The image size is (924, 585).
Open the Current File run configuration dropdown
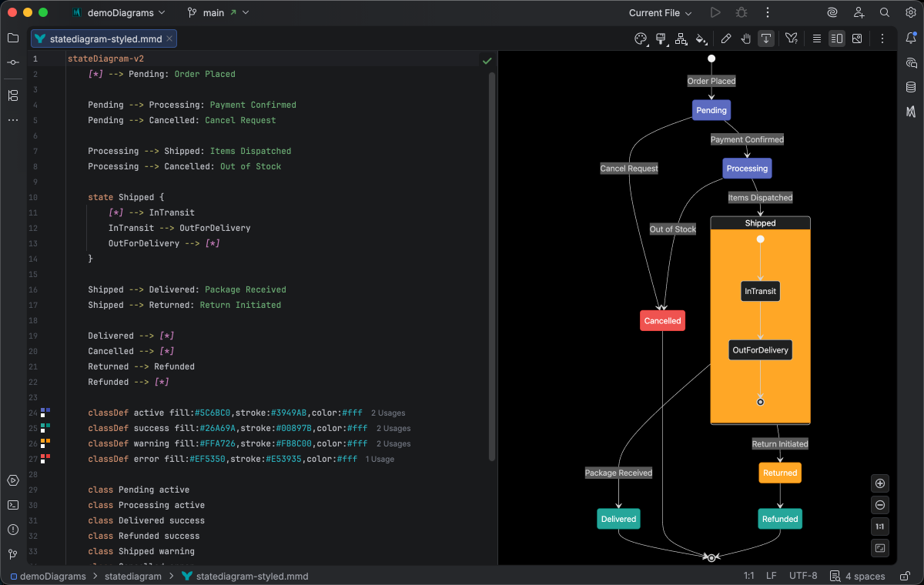(x=660, y=12)
